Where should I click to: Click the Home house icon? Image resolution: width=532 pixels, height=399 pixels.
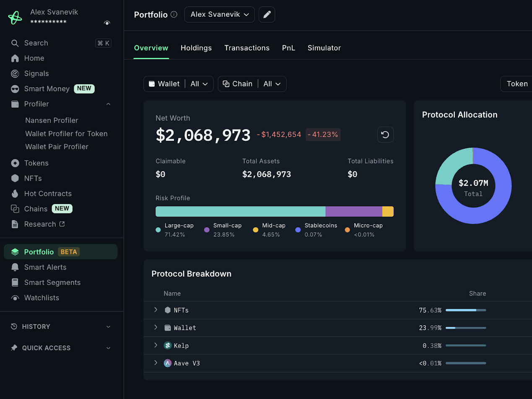click(x=15, y=58)
